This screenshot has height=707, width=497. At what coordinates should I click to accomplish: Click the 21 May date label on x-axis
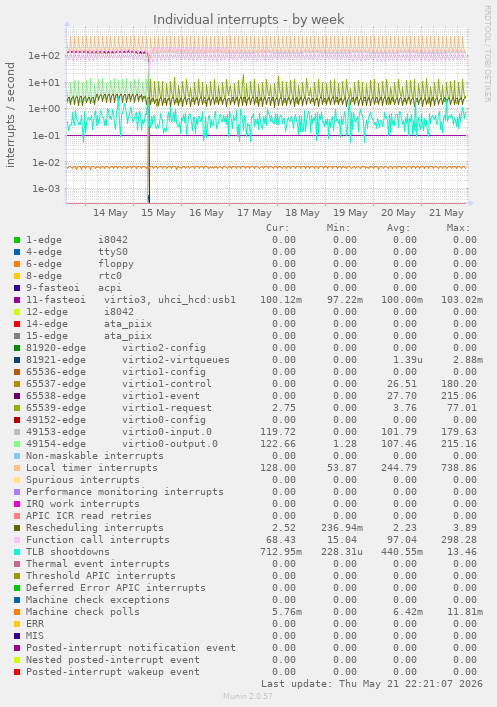[446, 213]
